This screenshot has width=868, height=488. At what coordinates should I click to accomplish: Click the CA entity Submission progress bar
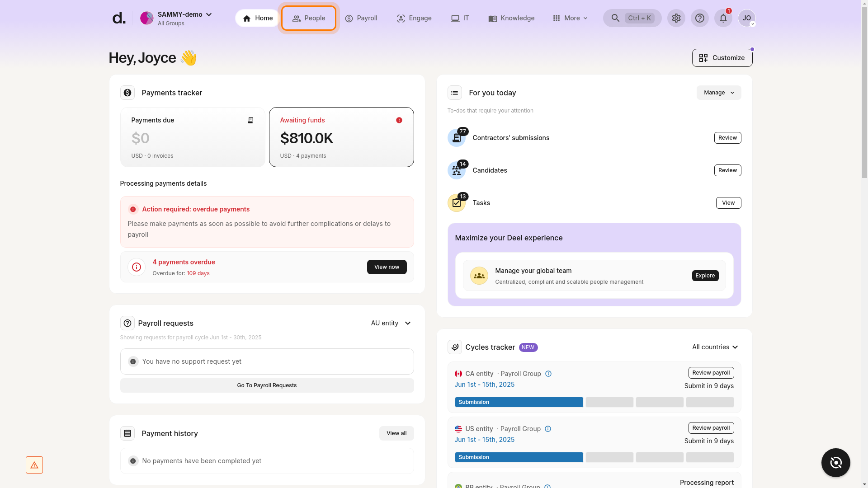tap(519, 402)
